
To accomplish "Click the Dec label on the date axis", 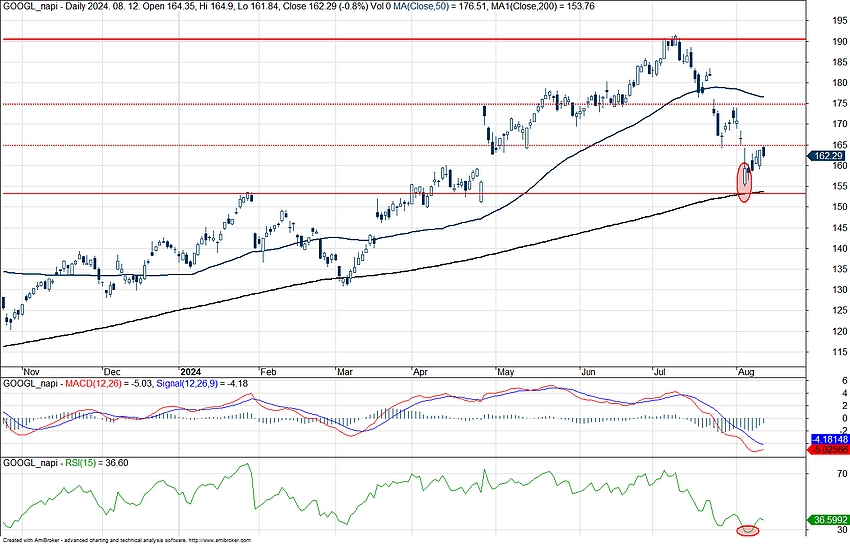I will [x=112, y=372].
